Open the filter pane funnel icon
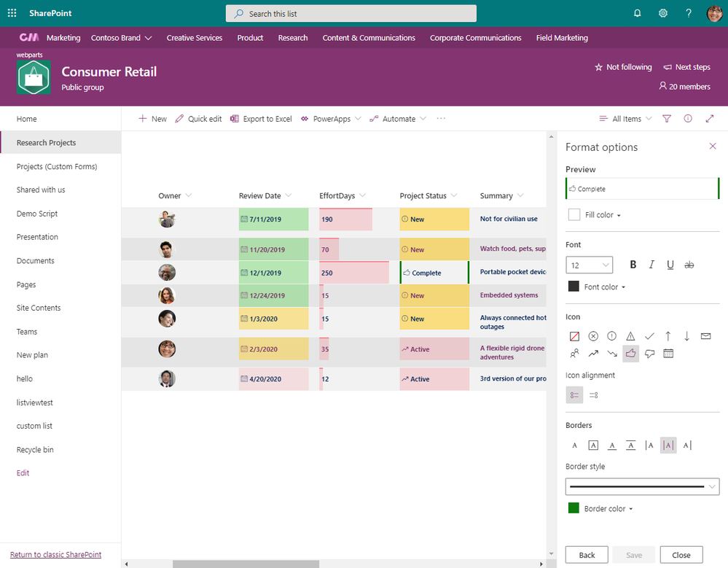This screenshot has height=568, width=728. (667, 119)
